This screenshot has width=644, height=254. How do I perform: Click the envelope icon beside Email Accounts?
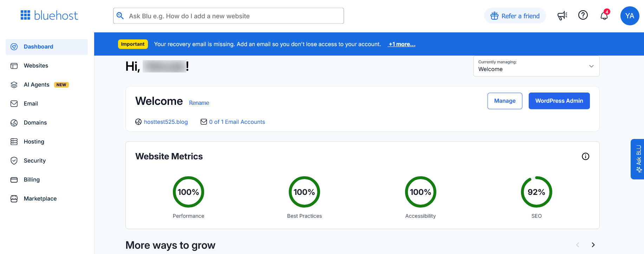[x=204, y=122]
